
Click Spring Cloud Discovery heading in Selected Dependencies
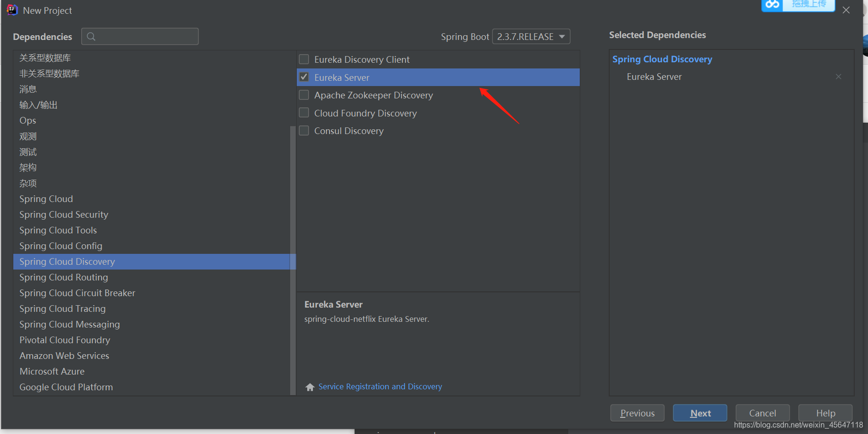coord(662,59)
